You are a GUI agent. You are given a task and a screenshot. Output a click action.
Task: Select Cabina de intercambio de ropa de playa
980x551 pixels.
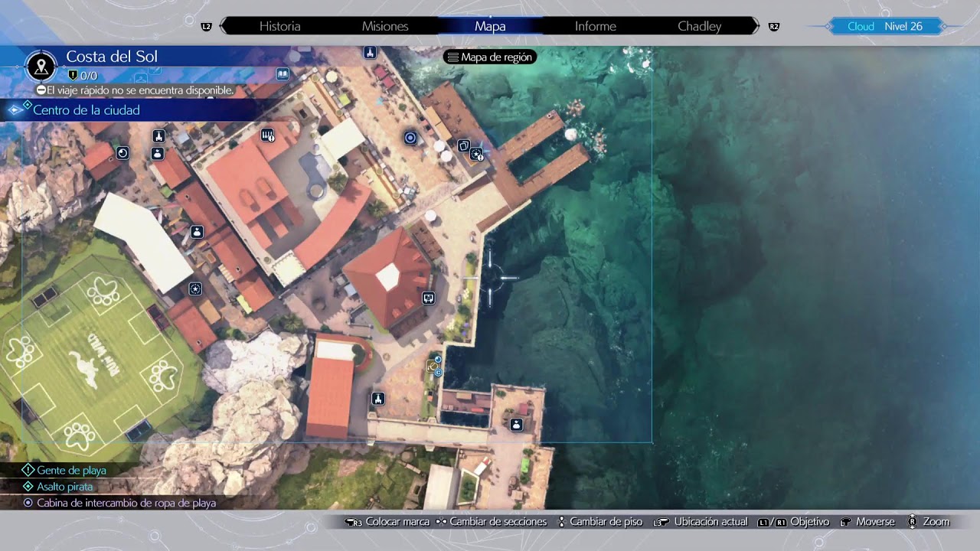click(x=126, y=504)
